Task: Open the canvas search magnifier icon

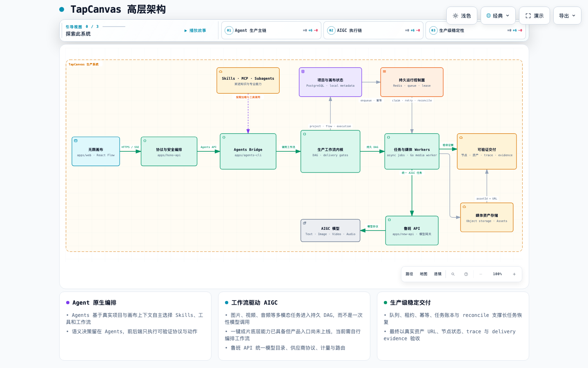Action: (x=453, y=274)
